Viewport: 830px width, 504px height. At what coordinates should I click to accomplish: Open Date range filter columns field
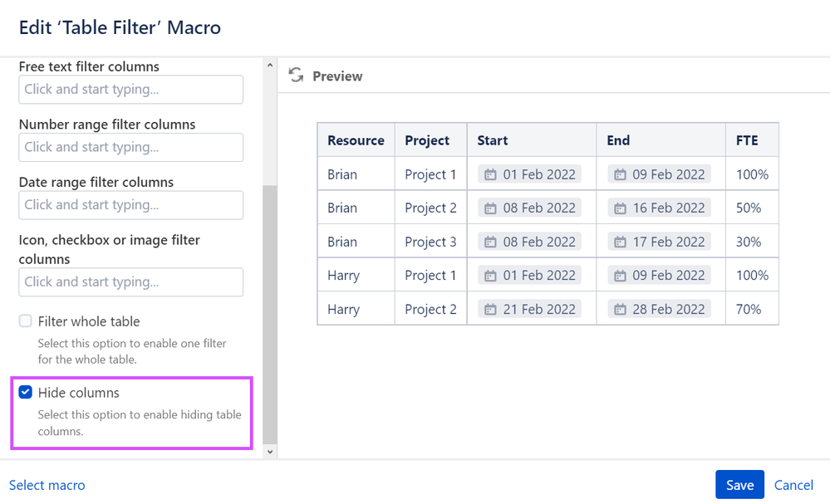(x=130, y=205)
